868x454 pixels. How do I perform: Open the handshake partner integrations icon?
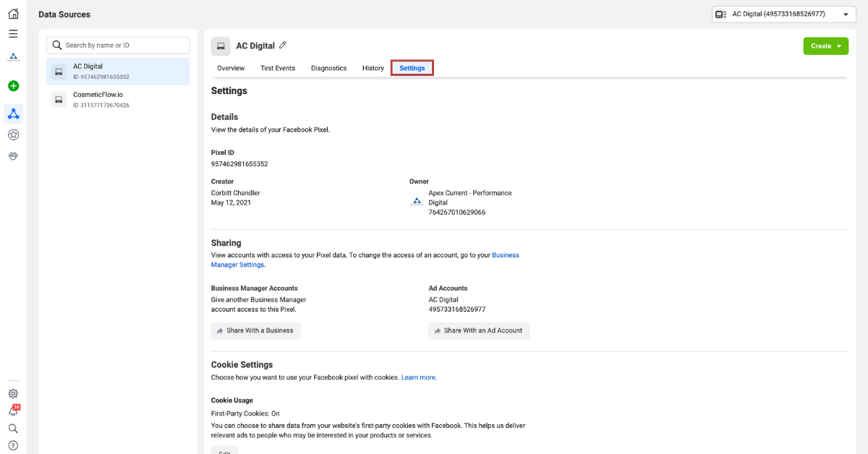(13, 156)
